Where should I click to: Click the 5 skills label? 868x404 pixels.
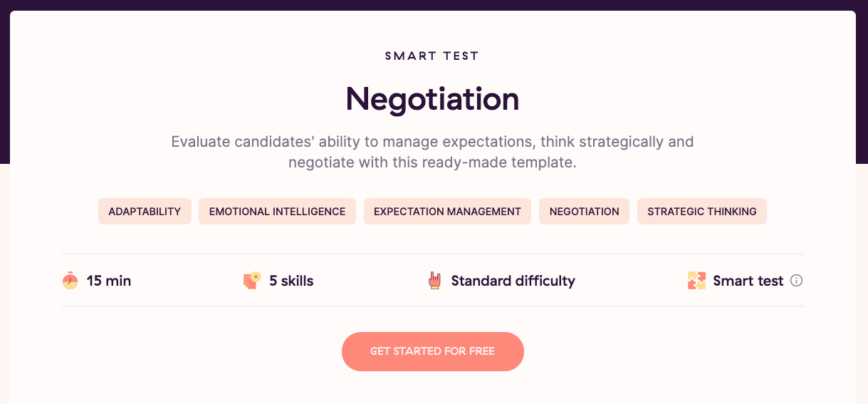(x=291, y=281)
